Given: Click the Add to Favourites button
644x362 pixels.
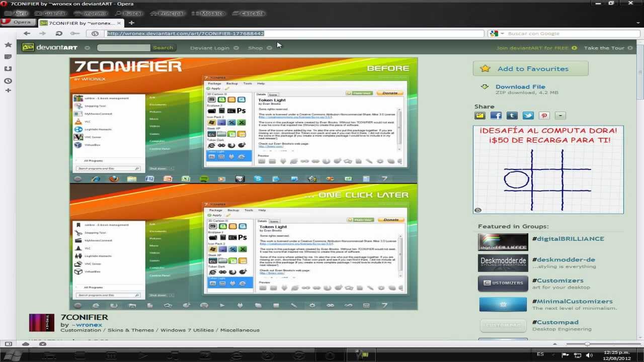Looking at the screenshot, I should click(x=530, y=69).
